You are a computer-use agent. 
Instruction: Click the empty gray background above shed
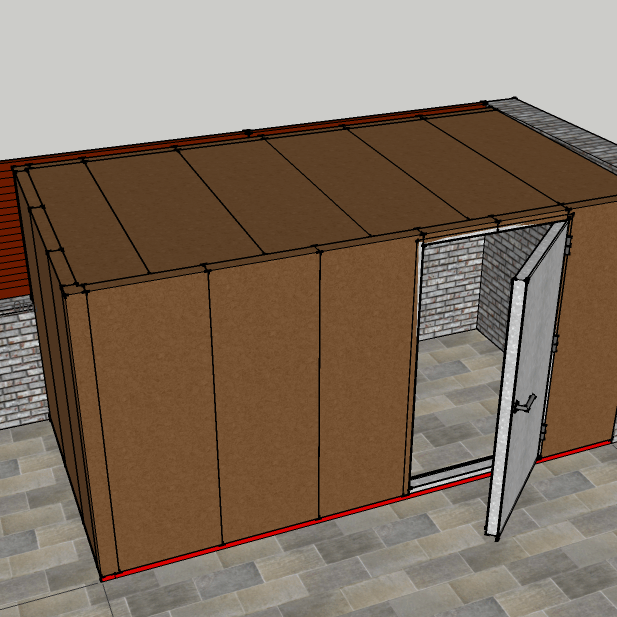tap(300, 50)
